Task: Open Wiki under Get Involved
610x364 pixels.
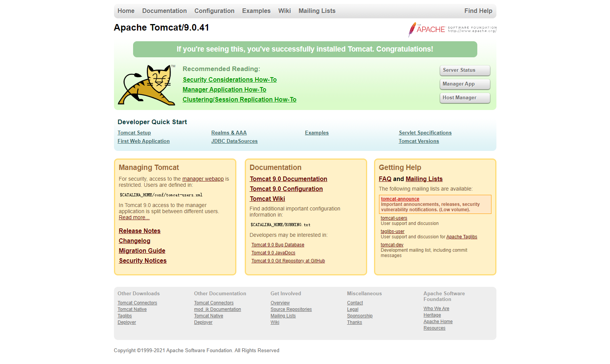Action: tap(275, 322)
